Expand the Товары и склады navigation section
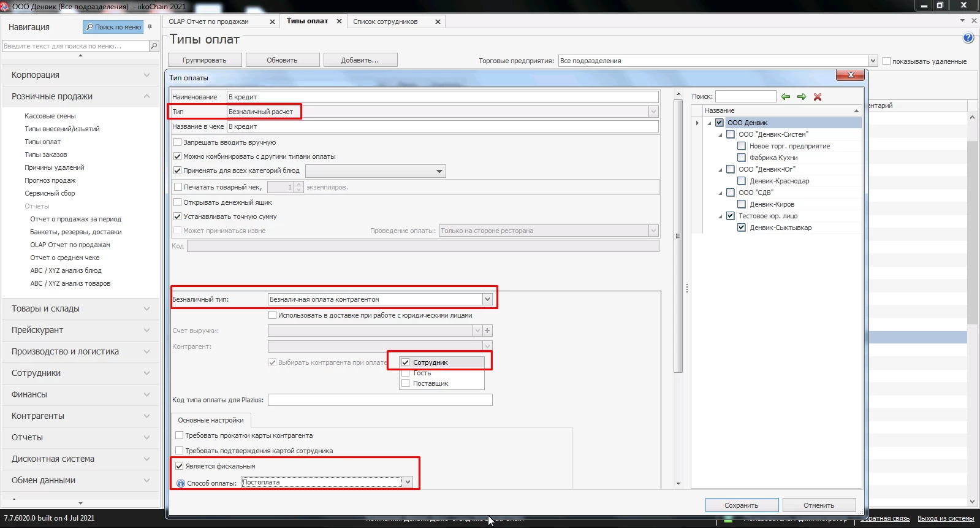 (80, 308)
